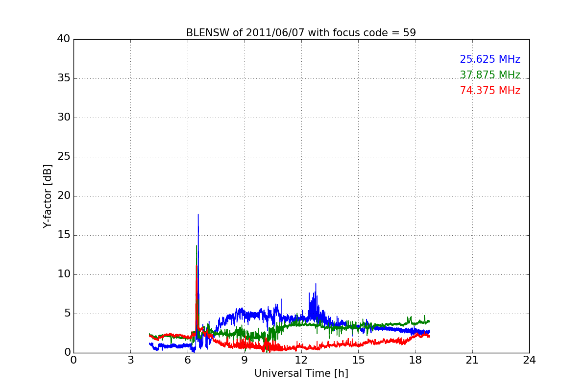This screenshot has height=392, width=588.
Task: Click the y-axis tick label 10
Action: pyautogui.click(x=64, y=274)
